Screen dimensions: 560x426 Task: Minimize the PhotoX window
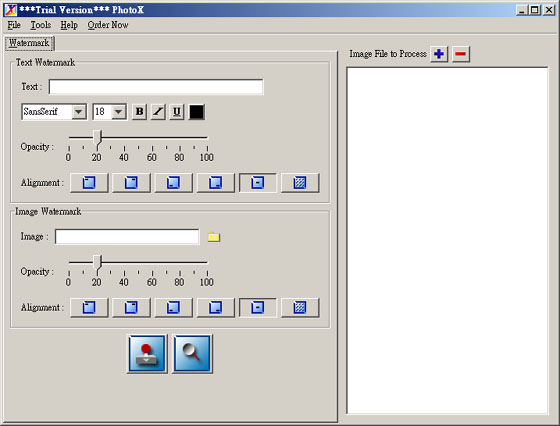coord(522,10)
